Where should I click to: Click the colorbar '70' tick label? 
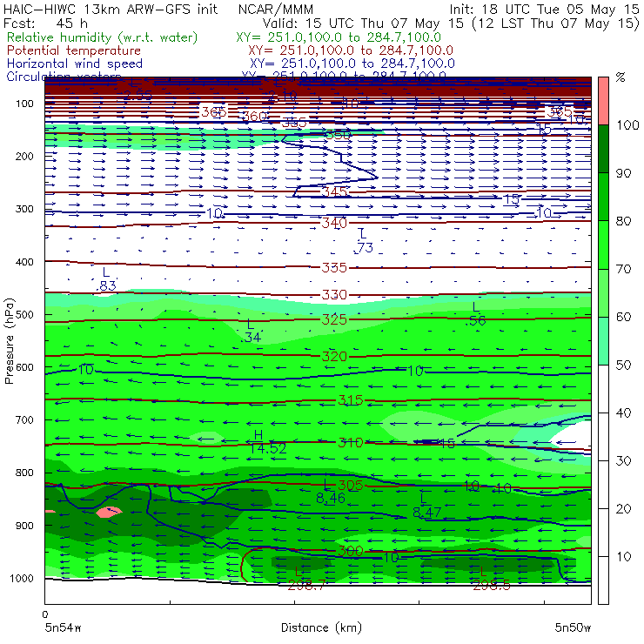pyautogui.click(x=623, y=269)
